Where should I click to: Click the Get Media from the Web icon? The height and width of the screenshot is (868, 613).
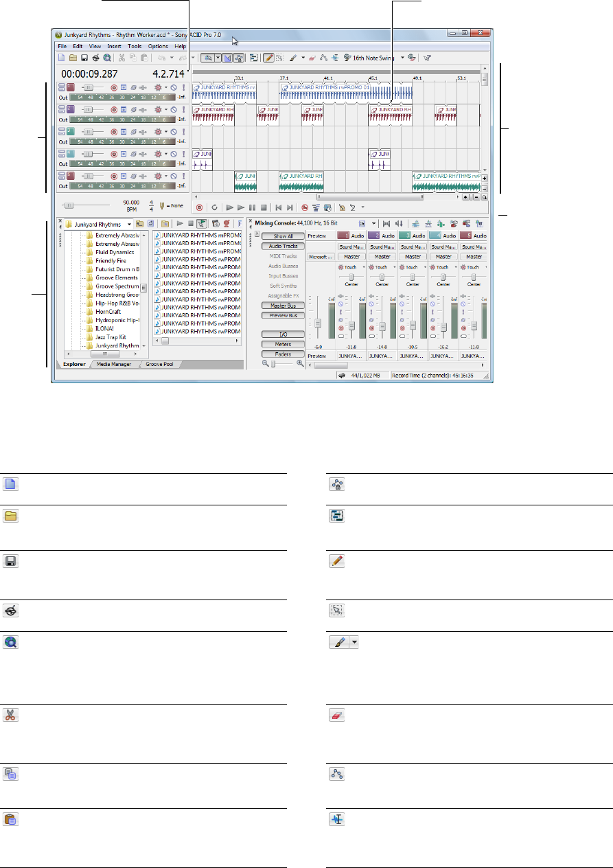point(107,58)
